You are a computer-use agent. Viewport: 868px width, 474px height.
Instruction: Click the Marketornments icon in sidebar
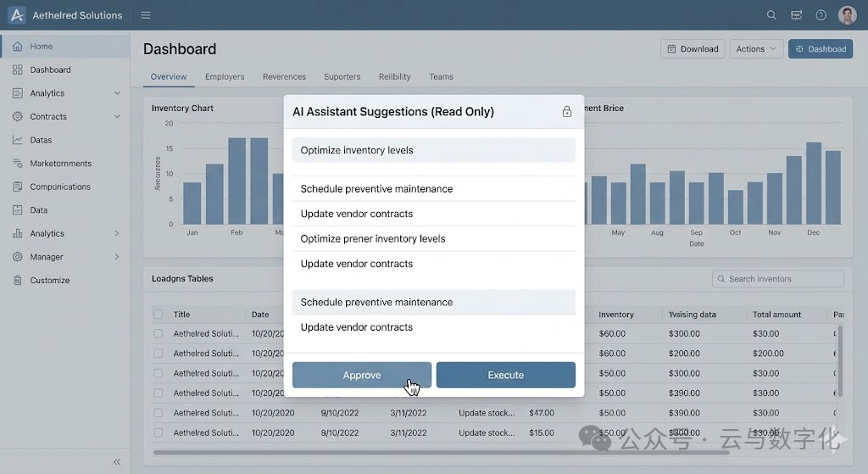[18, 164]
